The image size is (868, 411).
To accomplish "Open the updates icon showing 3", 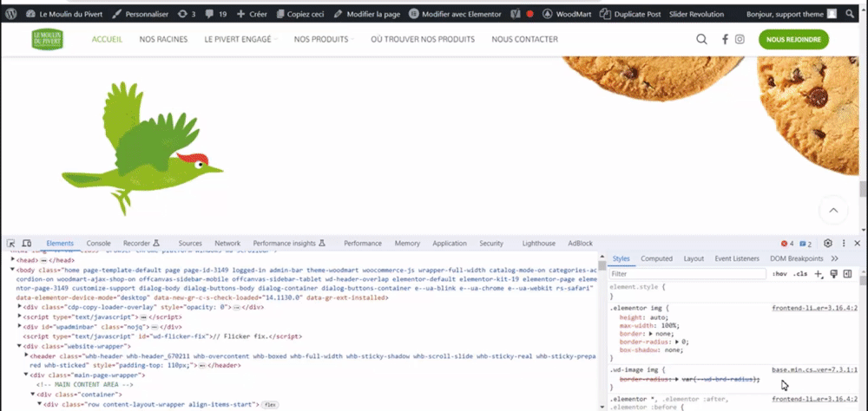I will [187, 15].
